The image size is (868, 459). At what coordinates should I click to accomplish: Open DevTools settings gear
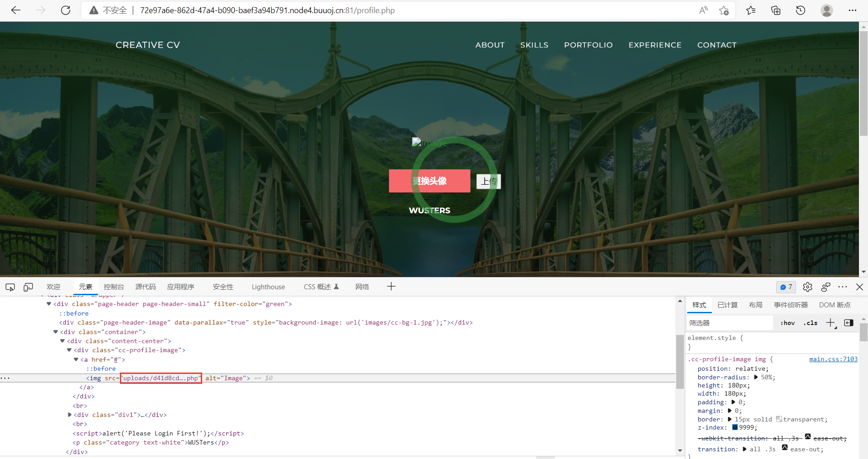tap(807, 287)
